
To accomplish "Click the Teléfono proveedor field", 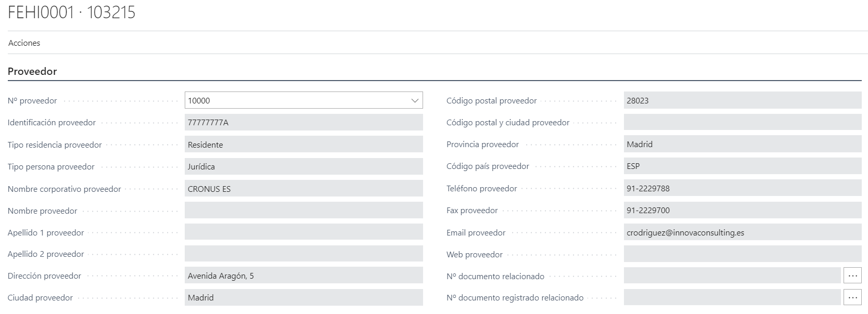I will pyautogui.click(x=742, y=189).
